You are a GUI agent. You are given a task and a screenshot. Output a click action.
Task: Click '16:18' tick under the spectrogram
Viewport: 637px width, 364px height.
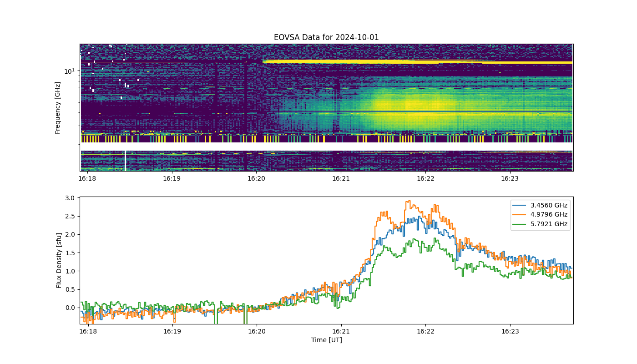87,179
